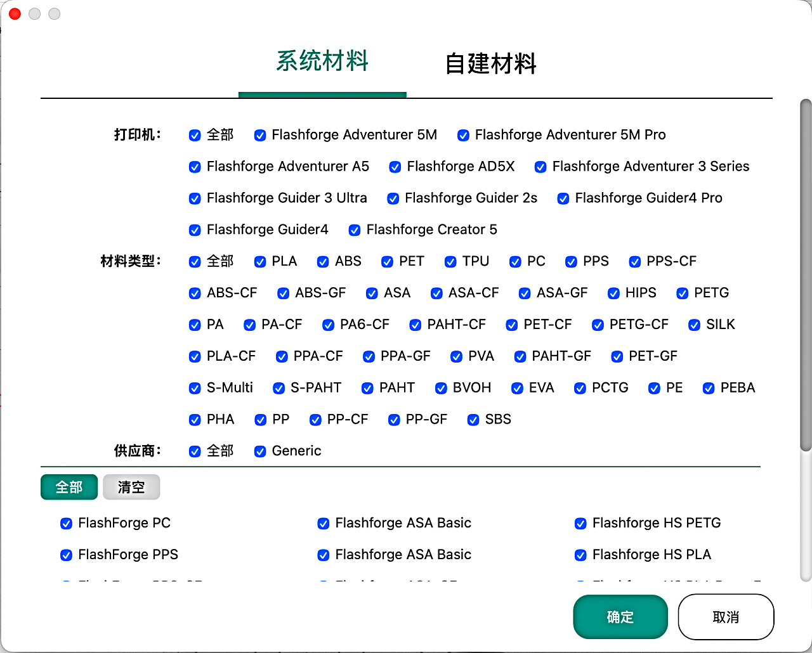Toggle the PETG material checkbox

682,294
